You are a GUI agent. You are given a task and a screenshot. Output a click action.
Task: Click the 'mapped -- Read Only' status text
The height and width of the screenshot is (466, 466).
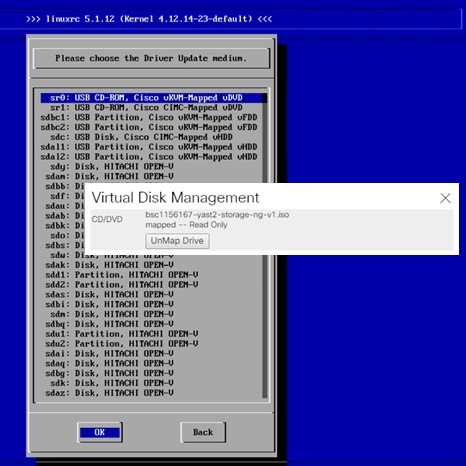pos(186,225)
